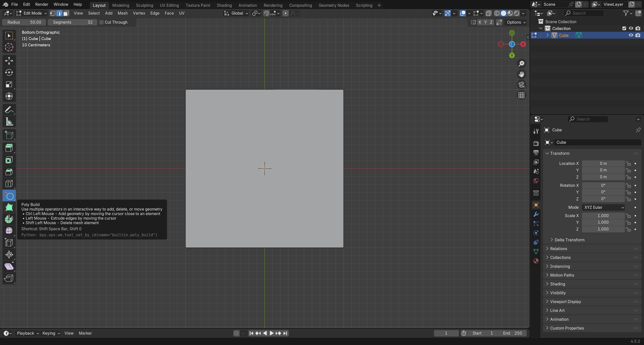
Task: Click the Modifiers wrench properties tab
Action: pos(536,214)
